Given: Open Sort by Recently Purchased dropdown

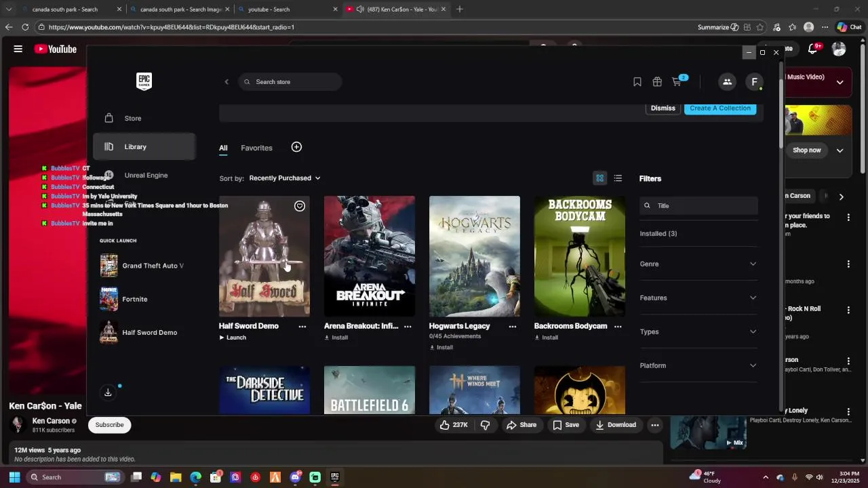Looking at the screenshot, I should point(285,178).
